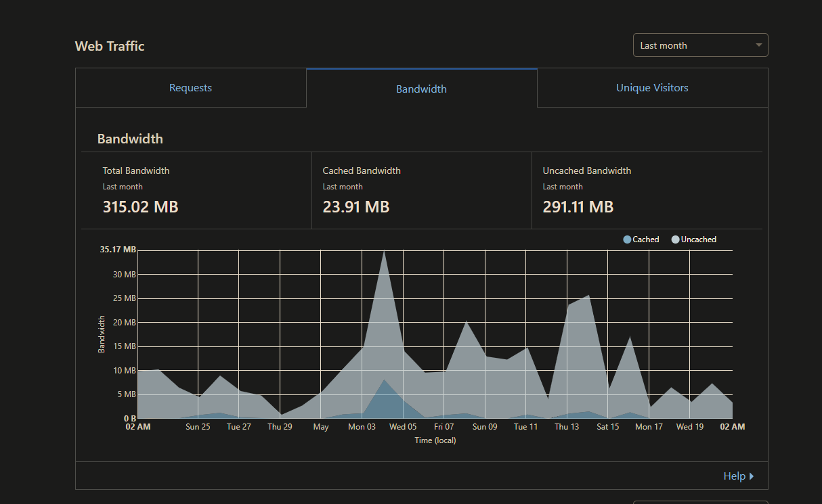Screen dimensions: 822x504
Task: Toggle the Cached legend circle
Action: tap(627, 239)
